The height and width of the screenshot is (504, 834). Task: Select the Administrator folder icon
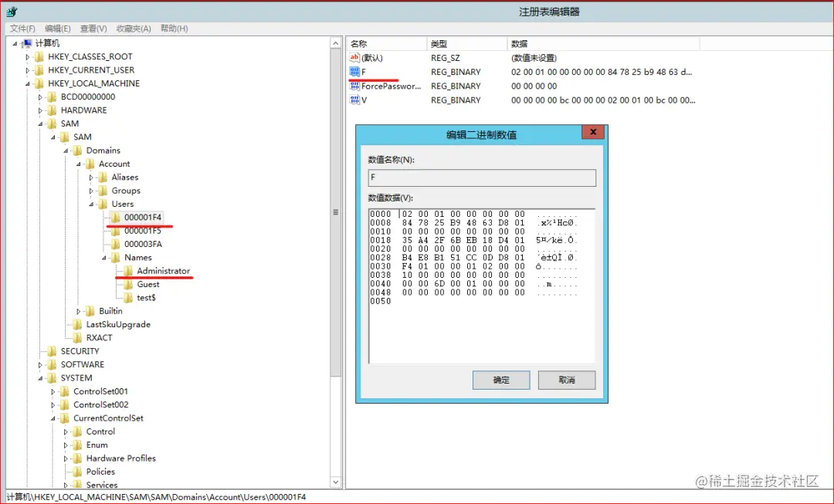128,271
